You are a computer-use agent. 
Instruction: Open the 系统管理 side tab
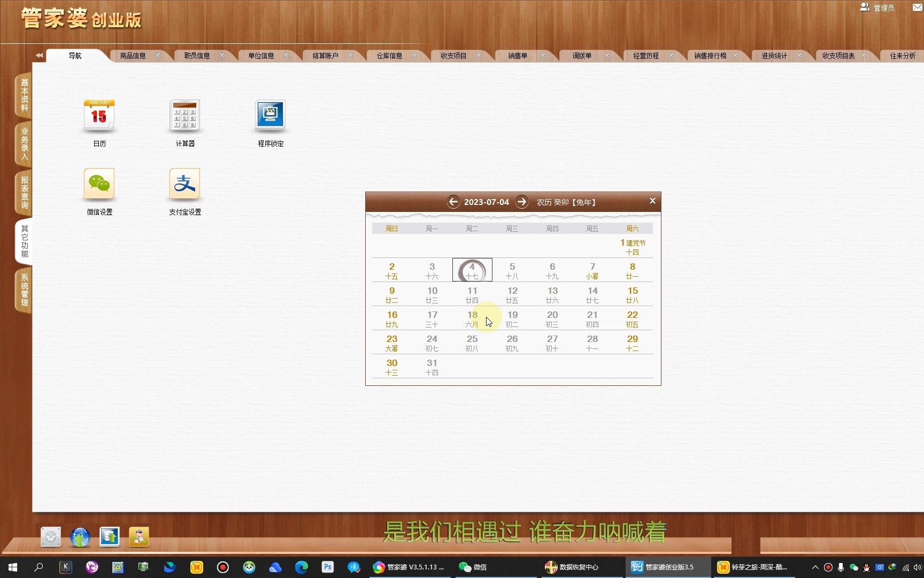click(x=24, y=290)
